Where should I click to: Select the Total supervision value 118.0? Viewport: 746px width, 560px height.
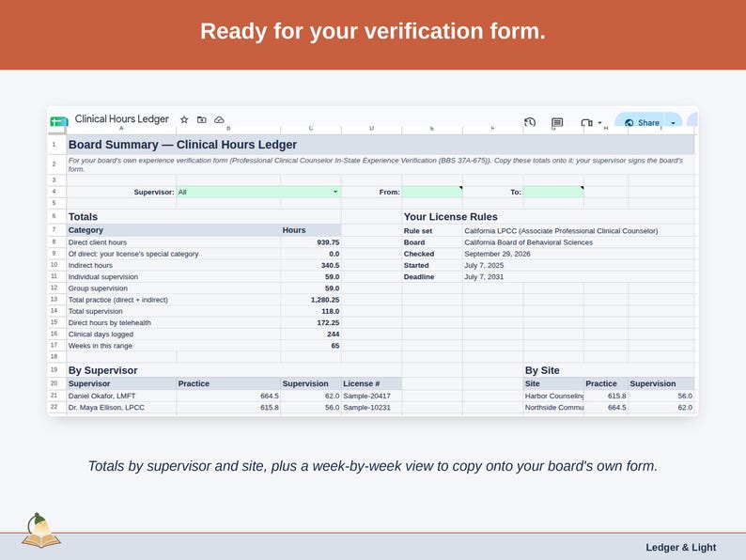pos(311,311)
